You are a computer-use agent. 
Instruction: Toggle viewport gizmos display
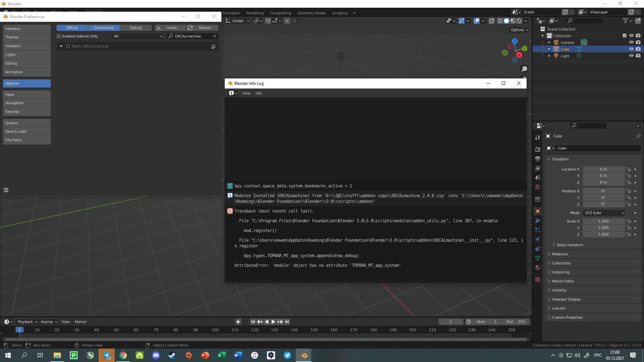point(462,21)
